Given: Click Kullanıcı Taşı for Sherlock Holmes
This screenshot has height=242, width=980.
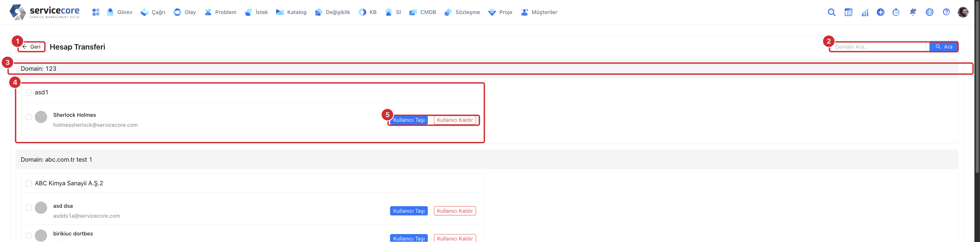Looking at the screenshot, I should tap(408, 120).
